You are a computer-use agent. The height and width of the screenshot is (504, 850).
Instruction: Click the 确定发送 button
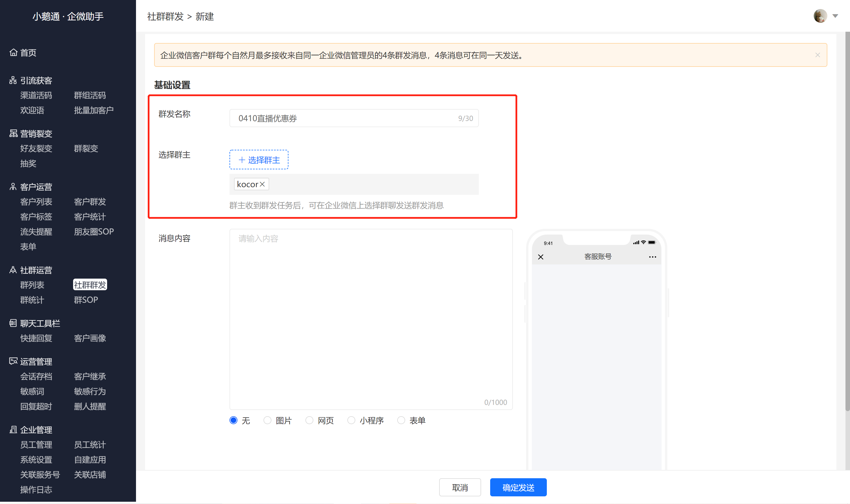click(x=518, y=487)
